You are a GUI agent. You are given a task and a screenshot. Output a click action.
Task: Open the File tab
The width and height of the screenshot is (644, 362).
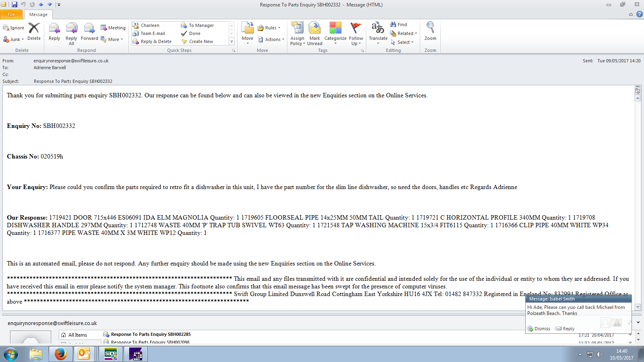tap(11, 14)
